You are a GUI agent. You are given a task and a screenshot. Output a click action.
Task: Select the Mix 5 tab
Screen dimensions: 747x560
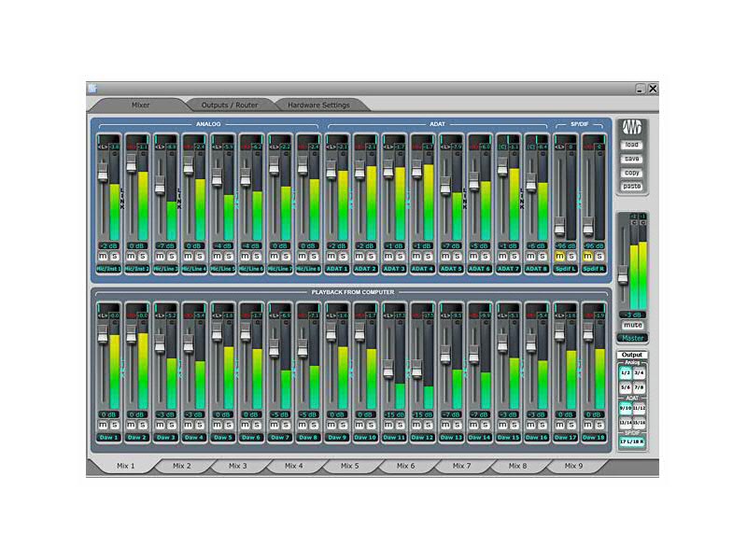[348, 465]
